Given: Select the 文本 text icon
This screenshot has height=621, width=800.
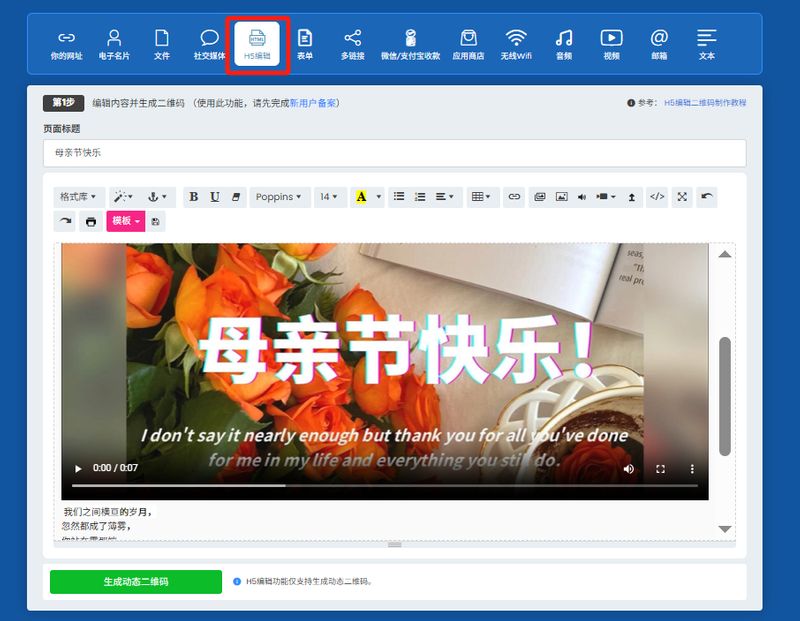Looking at the screenshot, I should click(707, 45).
